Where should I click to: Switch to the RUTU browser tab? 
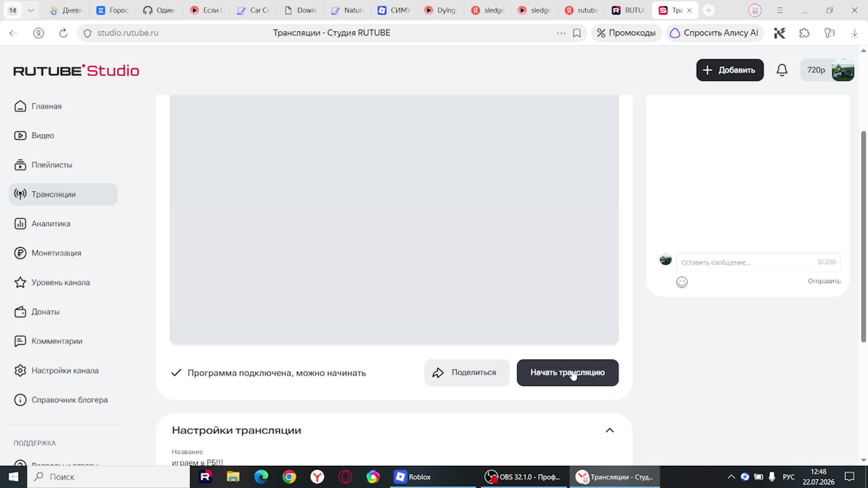point(628,10)
